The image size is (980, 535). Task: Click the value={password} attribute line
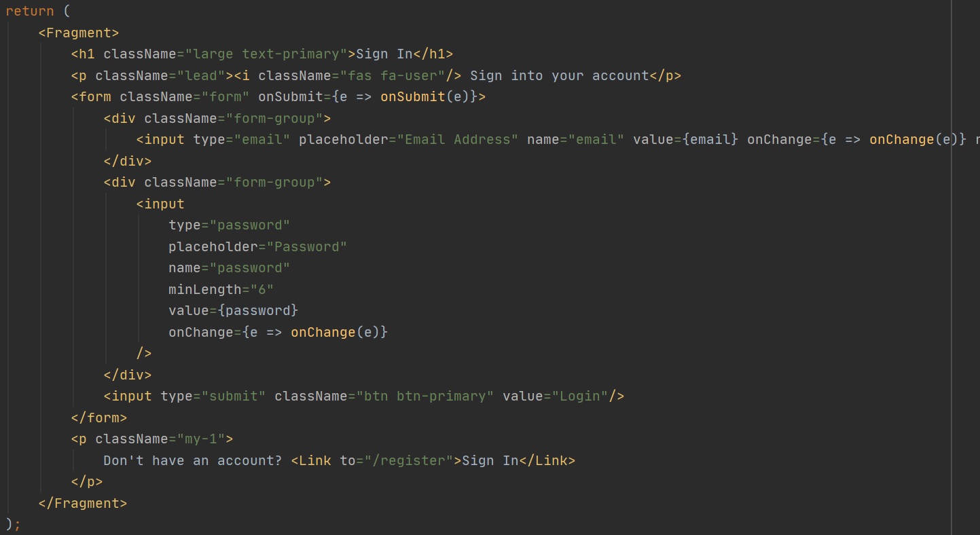point(233,310)
